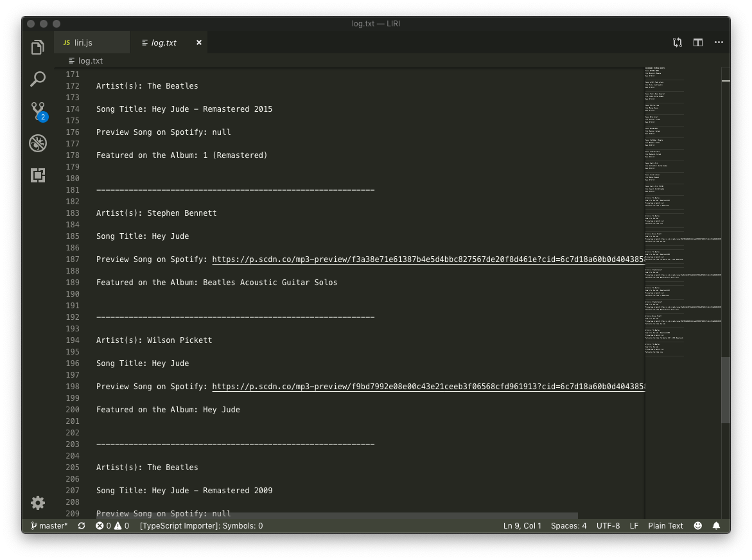Open the Search sidebar panel

[x=38, y=79]
